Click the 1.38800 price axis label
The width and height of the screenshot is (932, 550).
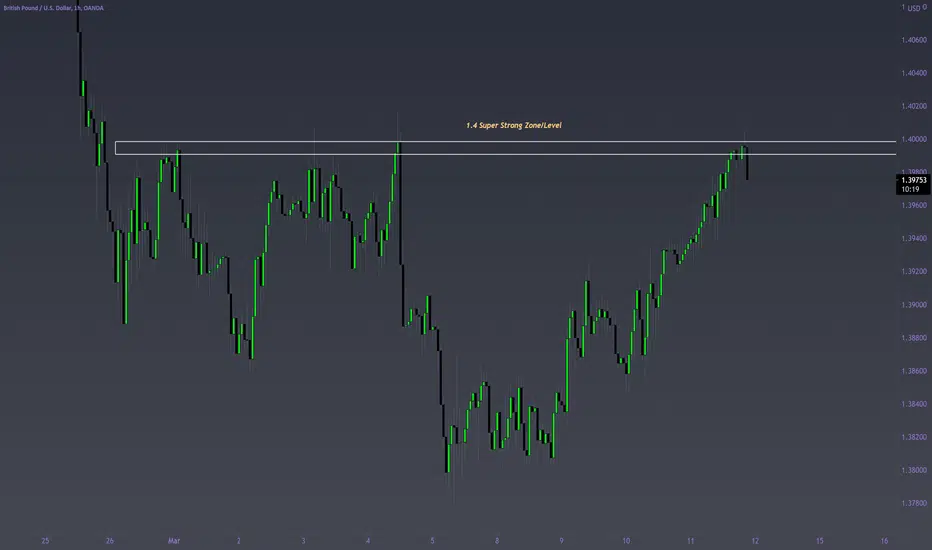pyautogui.click(x=914, y=338)
